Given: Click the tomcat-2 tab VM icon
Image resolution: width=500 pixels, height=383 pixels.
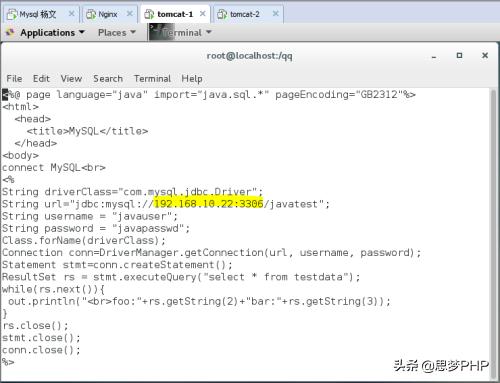Looking at the screenshot, I should [x=222, y=14].
